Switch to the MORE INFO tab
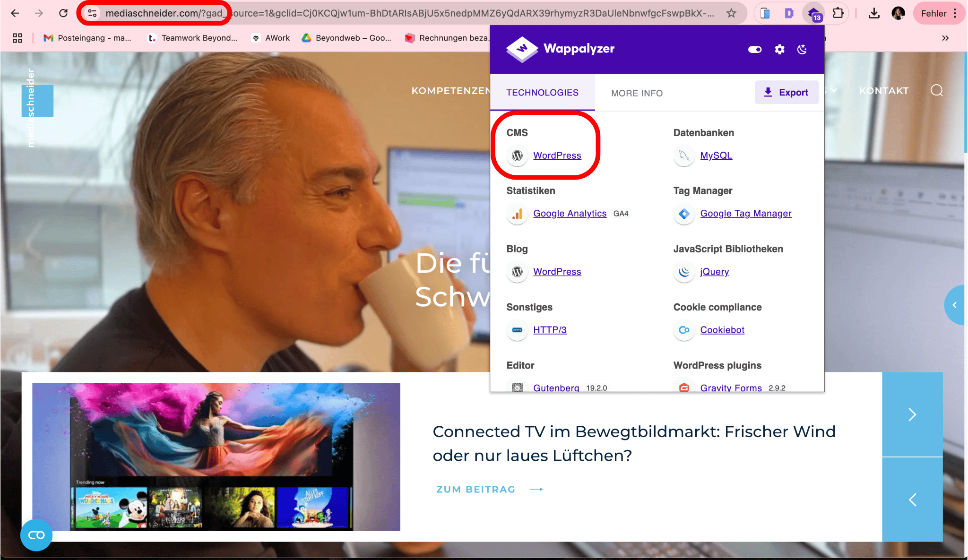This screenshot has width=968, height=560. pos(637,93)
